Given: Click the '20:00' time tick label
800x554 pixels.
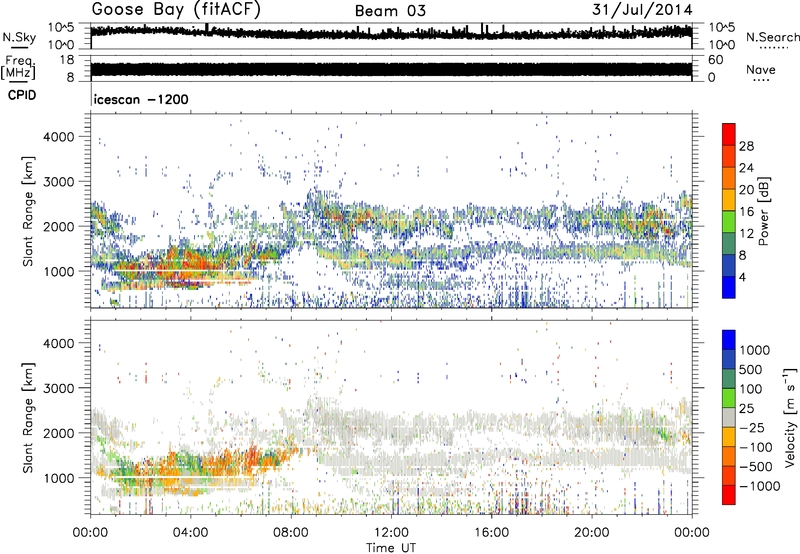Looking at the screenshot, I should point(591,533).
